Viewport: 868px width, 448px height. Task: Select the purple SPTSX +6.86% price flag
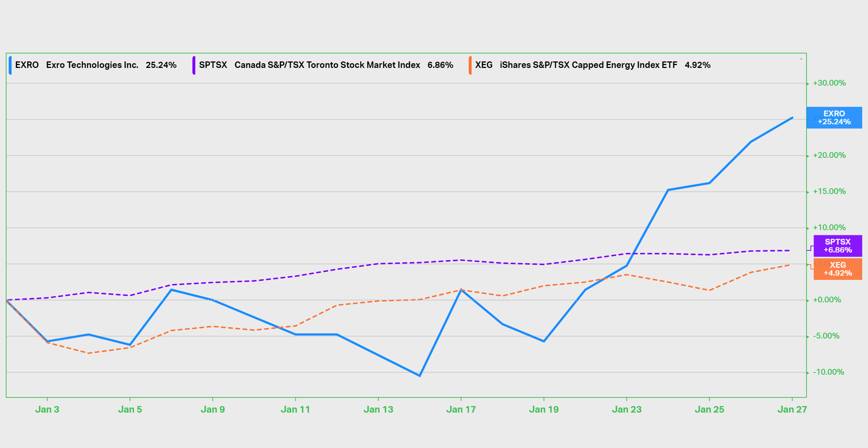(837, 246)
